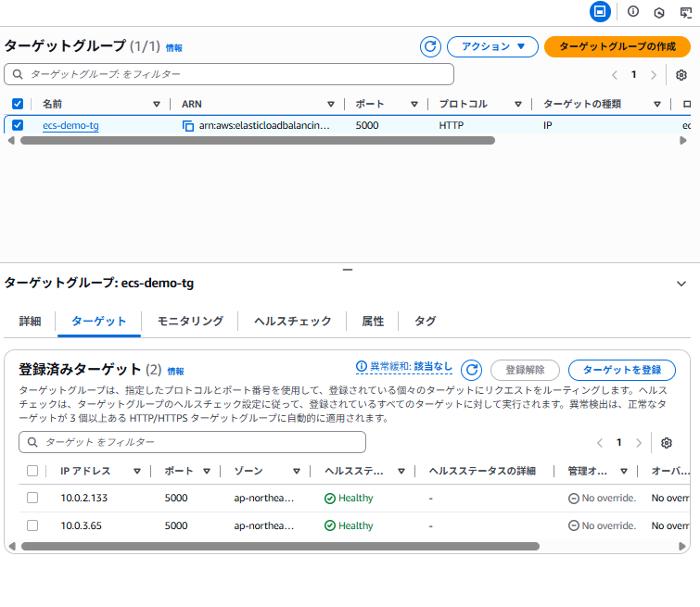Switch to the 属性 tab
700x607 pixels.
[x=373, y=322]
